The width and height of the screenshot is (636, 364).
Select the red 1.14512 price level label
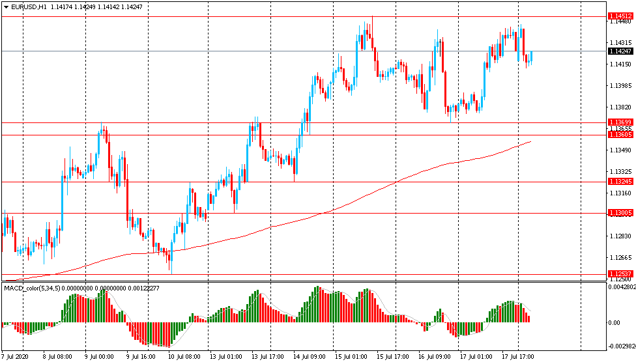click(x=620, y=16)
